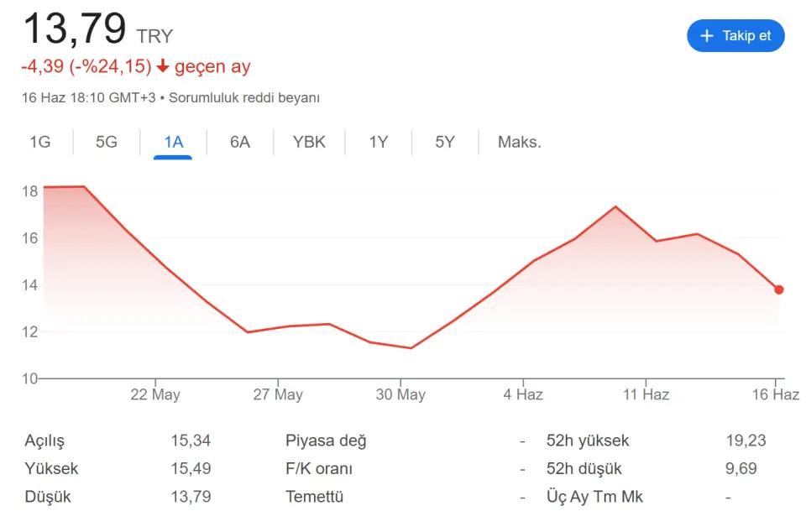Click the 11 Haz date marker
Screen dimensions: 806x532
(x=645, y=394)
